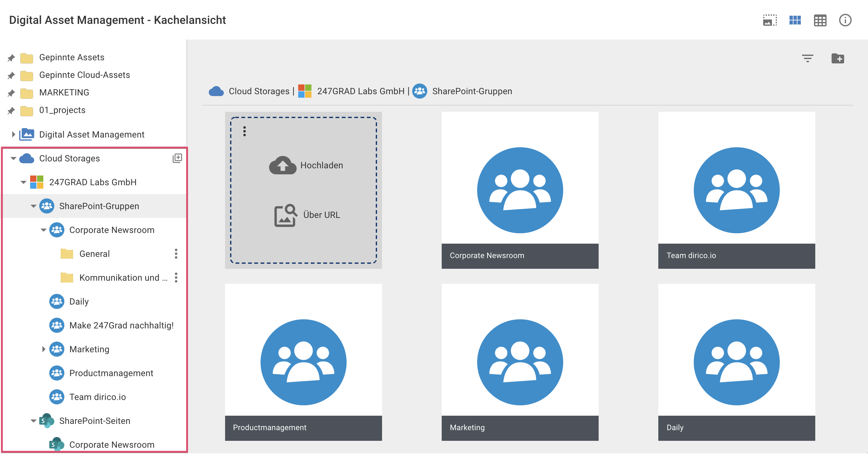Select Corporate Newsroom under SharePoint-Seiten
Image resolution: width=868 pixels, height=454 pixels.
112,445
